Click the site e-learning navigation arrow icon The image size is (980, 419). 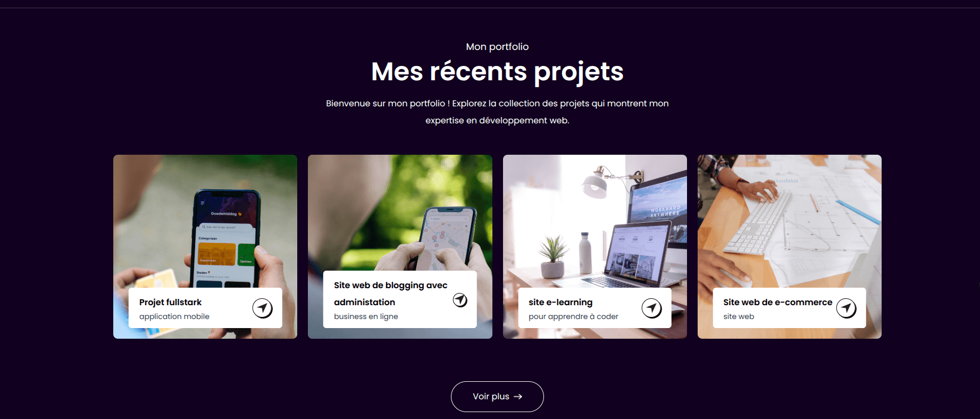651,308
